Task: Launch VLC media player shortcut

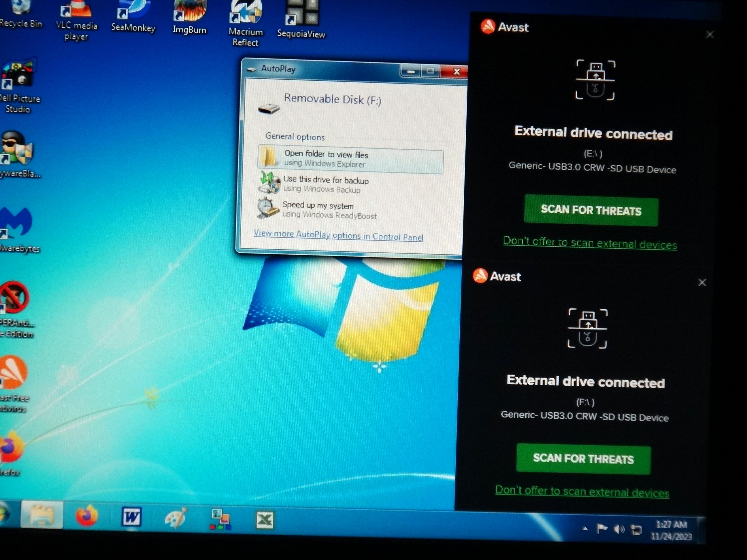Action: [76, 20]
